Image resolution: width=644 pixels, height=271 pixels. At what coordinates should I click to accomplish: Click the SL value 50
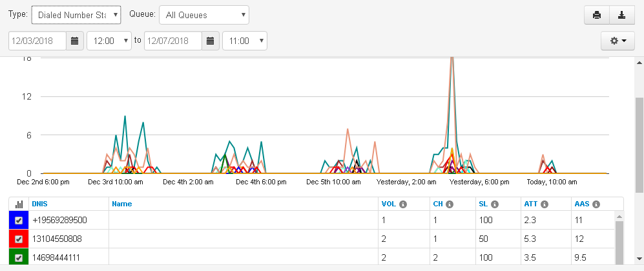click(483, 239)
